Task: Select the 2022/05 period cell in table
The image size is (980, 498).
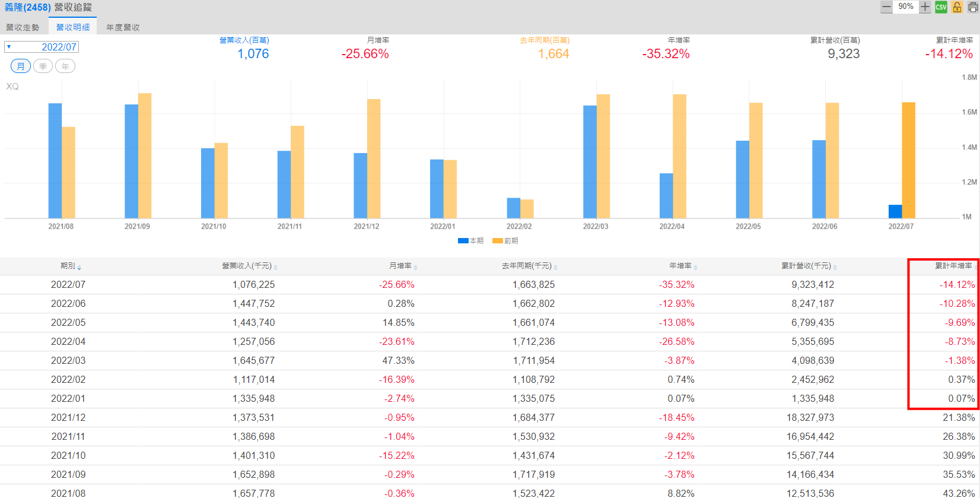Action: 68,322
